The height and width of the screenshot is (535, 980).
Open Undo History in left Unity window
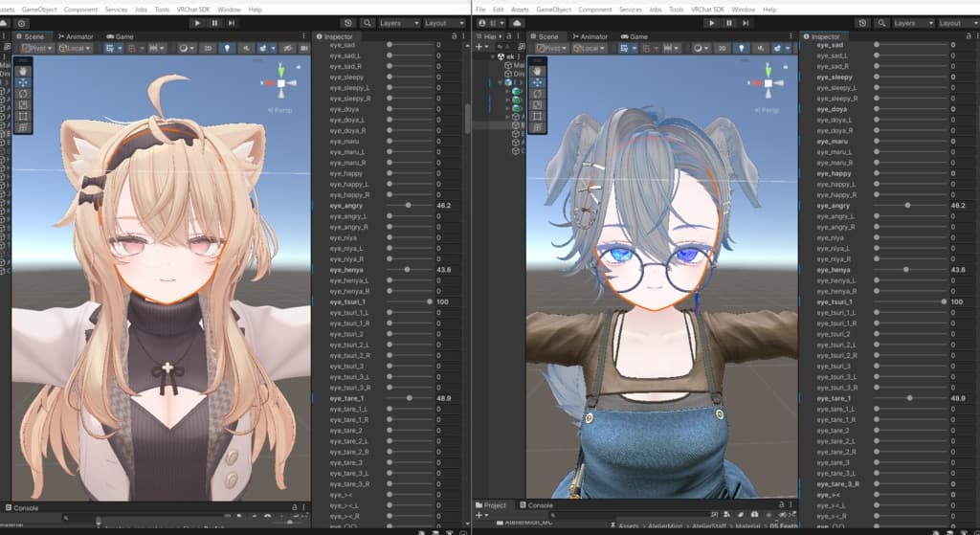(x=348, y=23)
